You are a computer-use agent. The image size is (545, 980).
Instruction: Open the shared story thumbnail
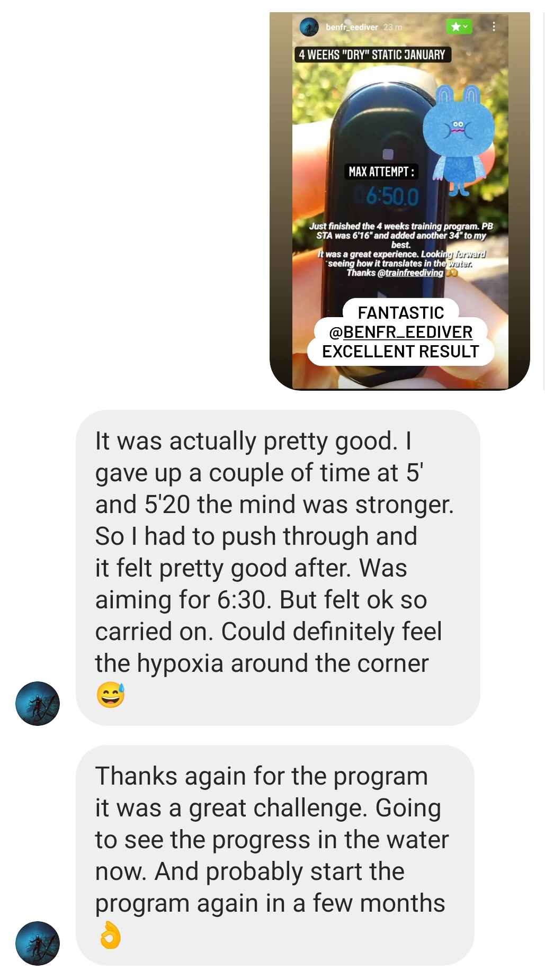pos(400,201)
